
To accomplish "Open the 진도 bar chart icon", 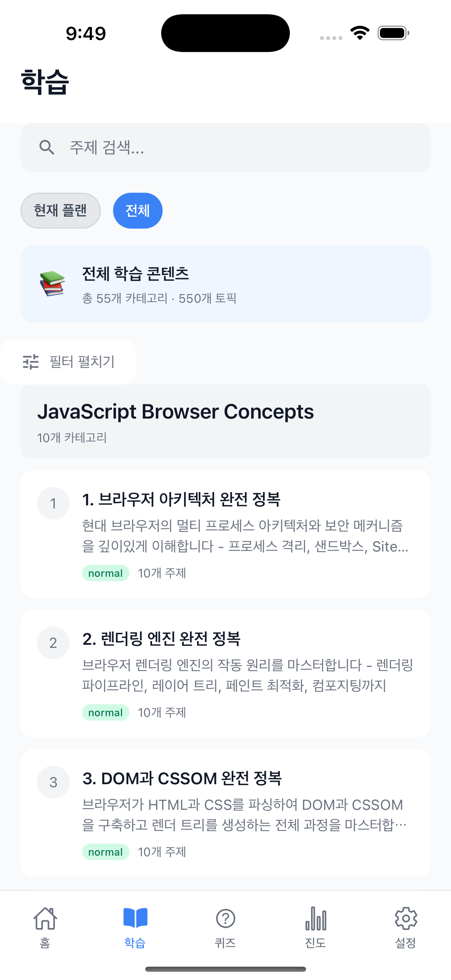I will pos(316,918).
